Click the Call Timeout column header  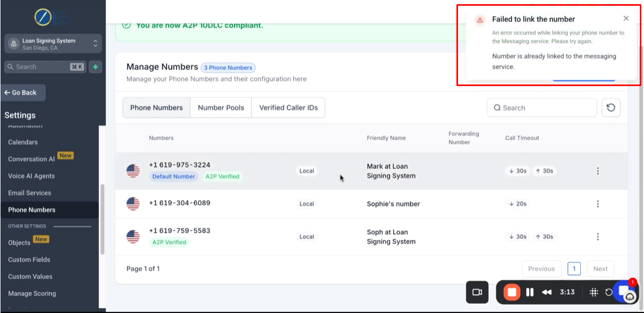pos(522,138)
